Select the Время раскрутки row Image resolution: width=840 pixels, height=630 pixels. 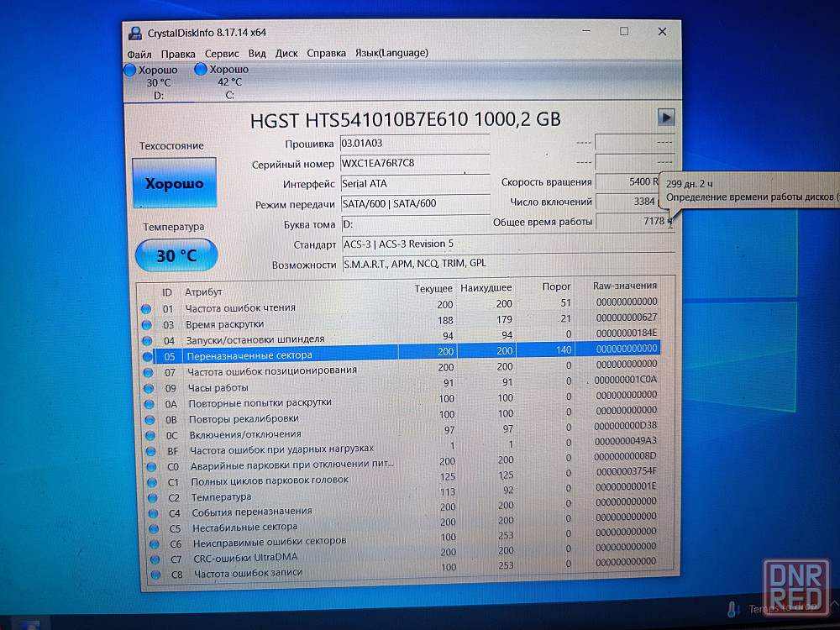point(400,322)
